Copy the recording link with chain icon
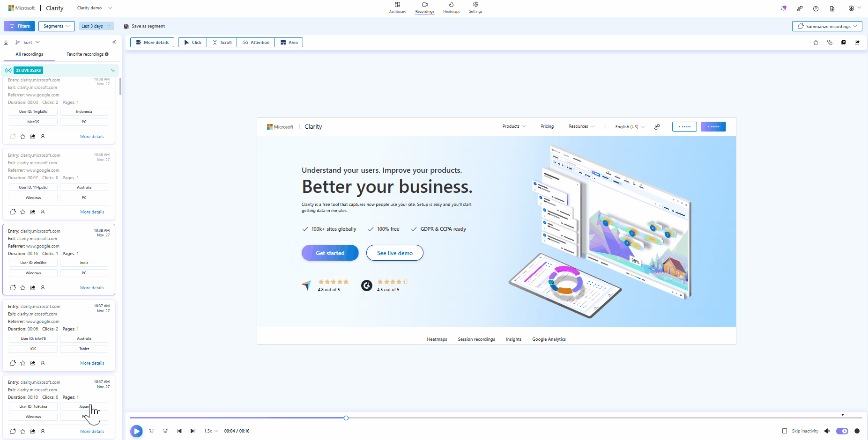Viewport: 868px width, 440px height. click(830, 43)
